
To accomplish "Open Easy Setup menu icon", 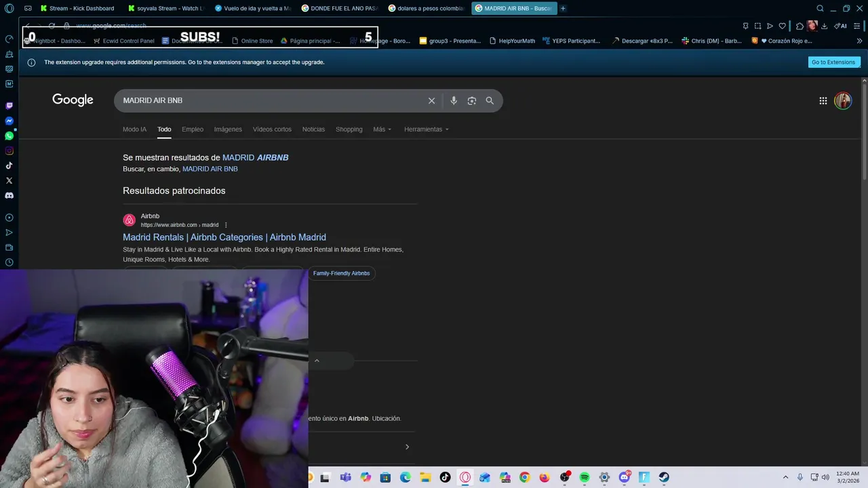I will coord(857,26).
